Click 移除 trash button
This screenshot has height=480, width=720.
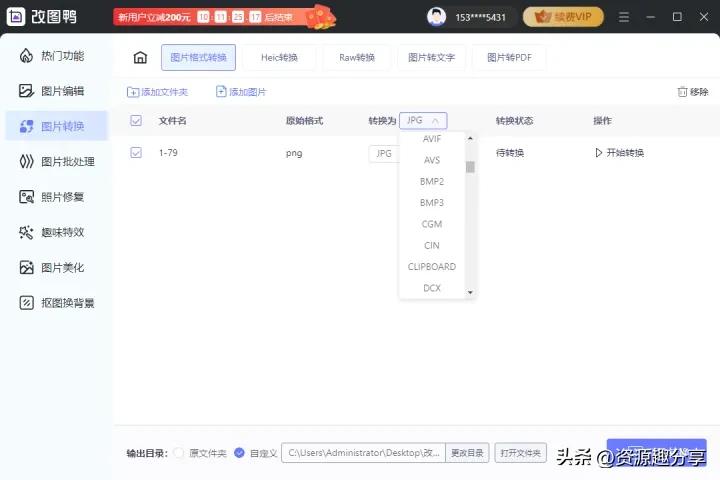tap(693, 92)
